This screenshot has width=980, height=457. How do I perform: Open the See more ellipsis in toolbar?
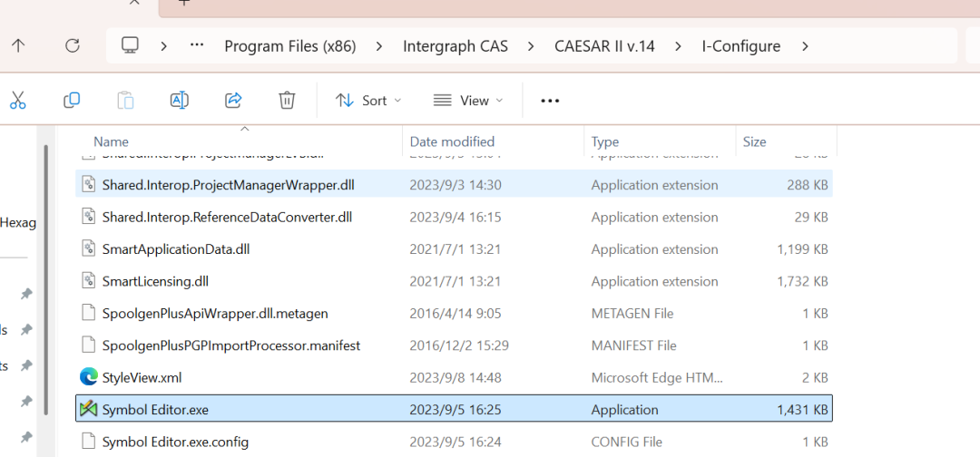(549, 101)
